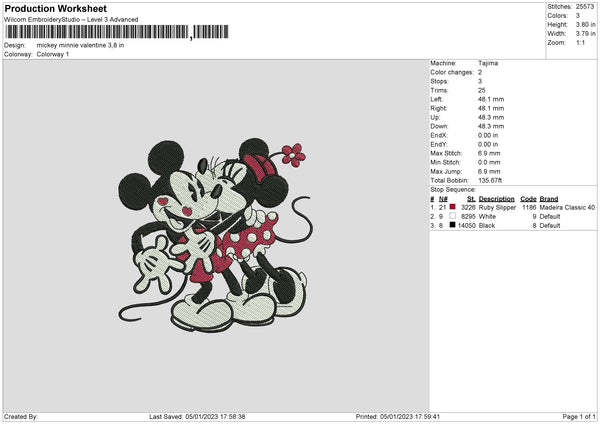Click the Color changes value 2
Image resolution: width=600 pixels, height=424 pixels.
tap(480, 72)
